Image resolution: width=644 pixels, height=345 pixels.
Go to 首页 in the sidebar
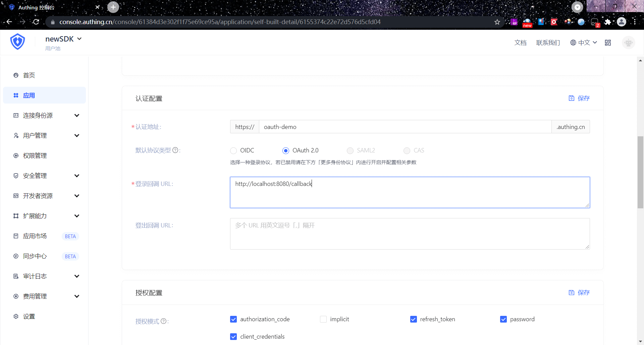(x=29, y=75)
